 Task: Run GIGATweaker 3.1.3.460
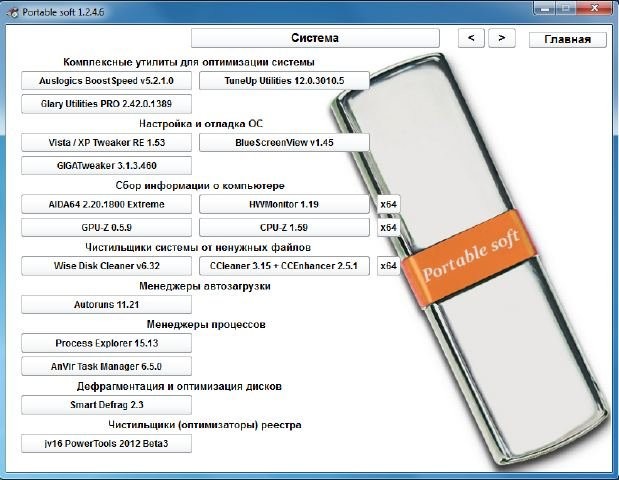(106, 165)
